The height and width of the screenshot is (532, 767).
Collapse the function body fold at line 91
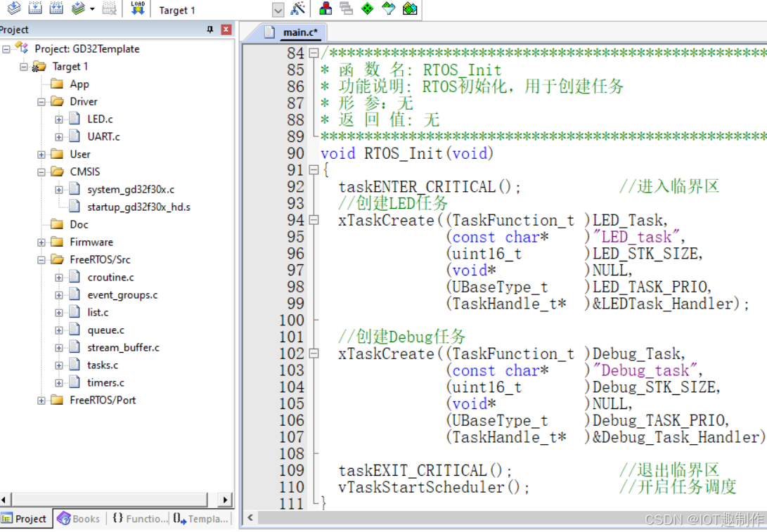pyautogui.click(x=314, y=169)
